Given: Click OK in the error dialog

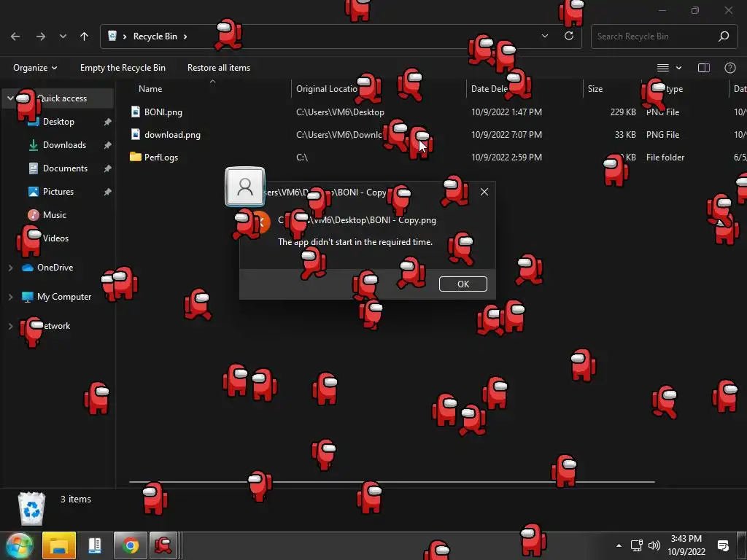Looking at the screenshot, I should 463,284.
